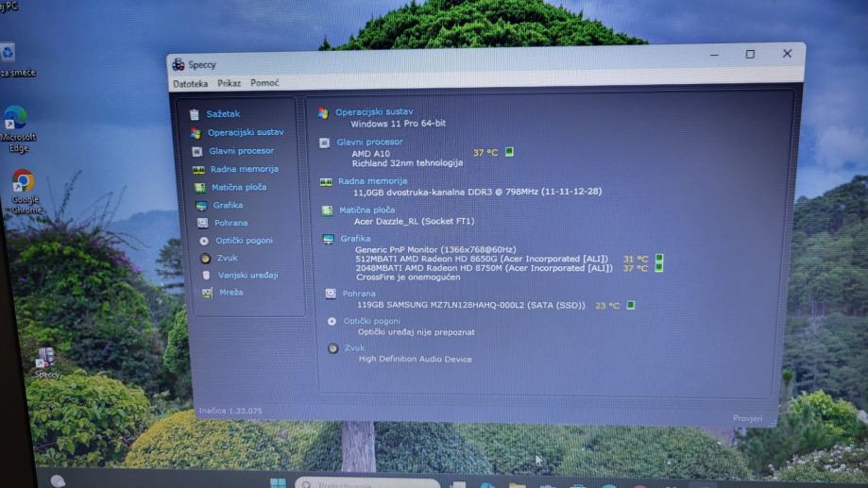Select Zvuk in the sidebar
868x488 pixels.
click(x=228, y=258)
